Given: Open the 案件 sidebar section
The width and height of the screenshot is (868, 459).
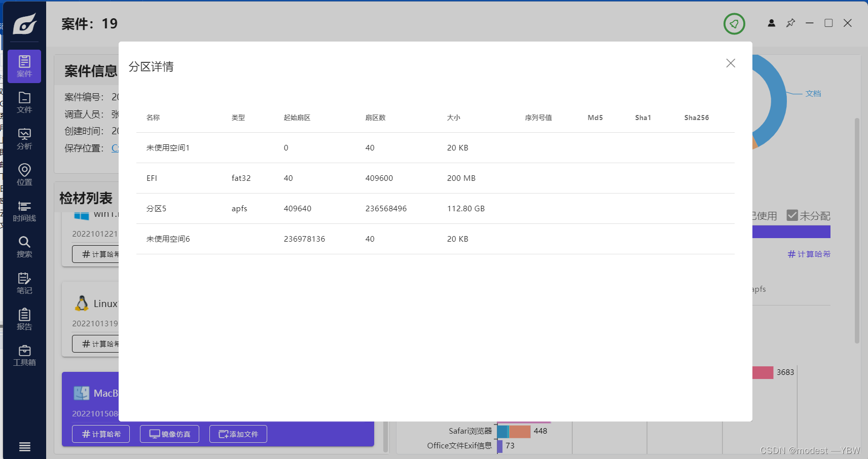Looking at the screenshot, I should coord(24,66).
